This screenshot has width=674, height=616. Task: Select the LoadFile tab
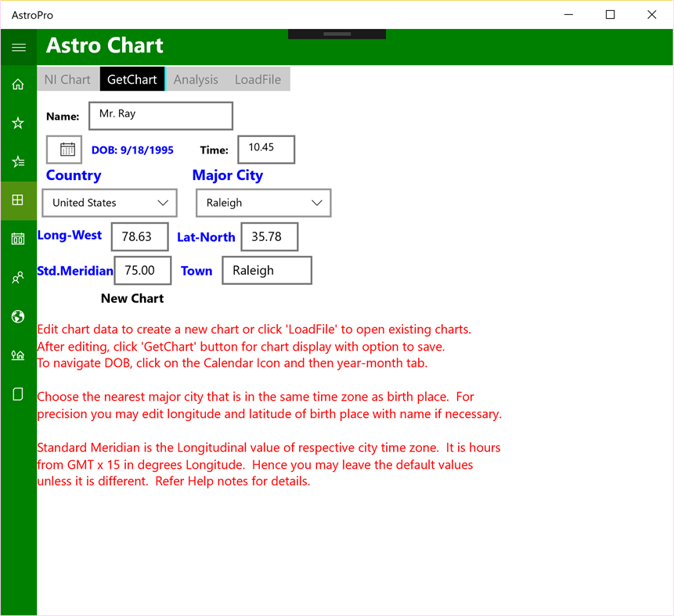tap(258, 79)
